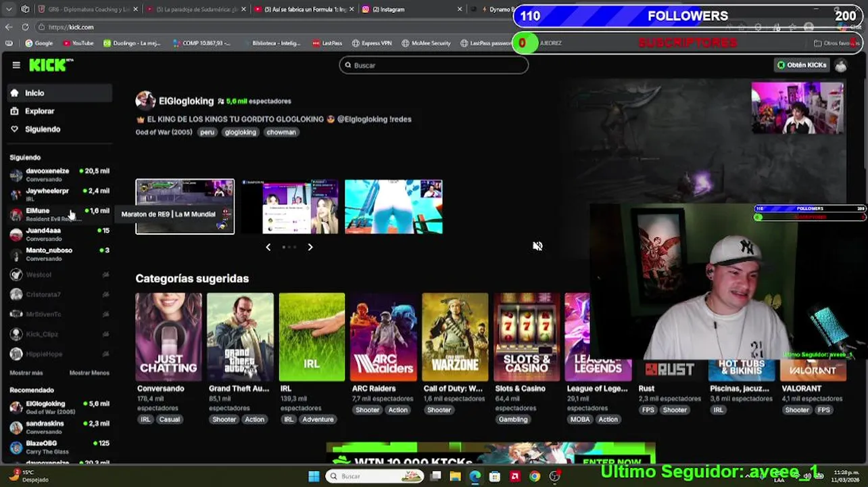Viewport: 868px width, 487px height.
Task: Open Duolingo bookmark
Action: 132,43
